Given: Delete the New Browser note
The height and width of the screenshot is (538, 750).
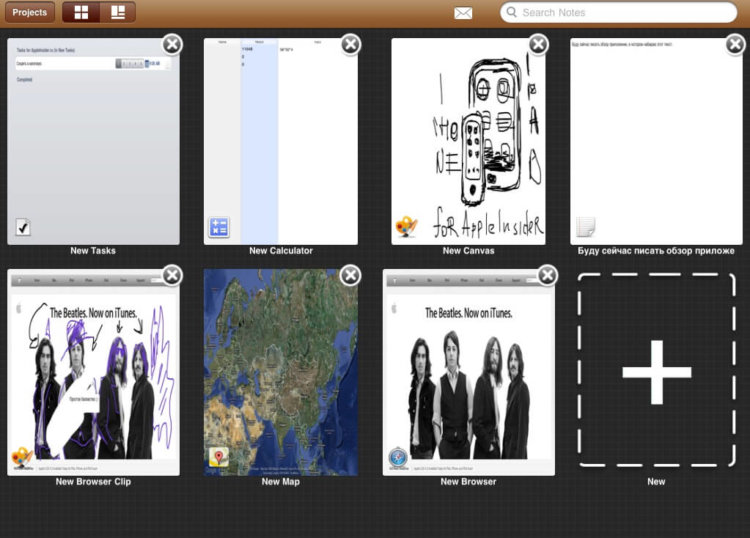Looking at the screenshot, I should tap(547, 275).
